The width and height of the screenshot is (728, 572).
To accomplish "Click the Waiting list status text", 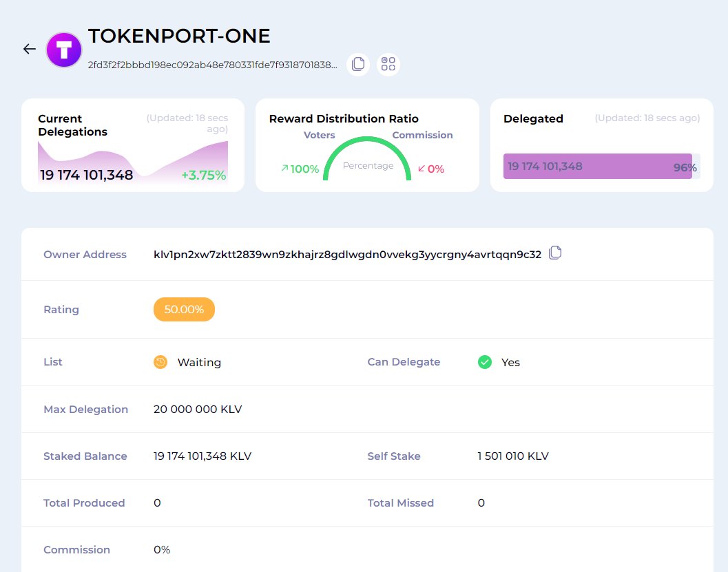I will [x=199, y=362].
